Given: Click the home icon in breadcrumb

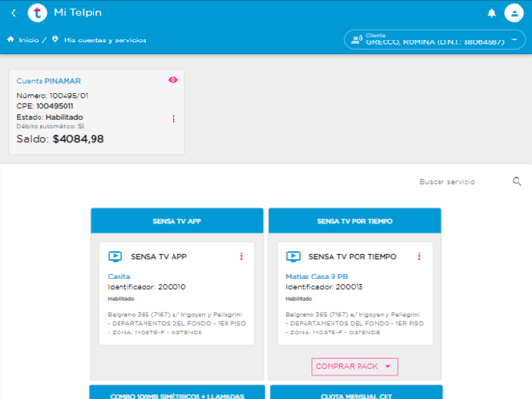Looking at the screenshot, I should [x=11, y=40].
